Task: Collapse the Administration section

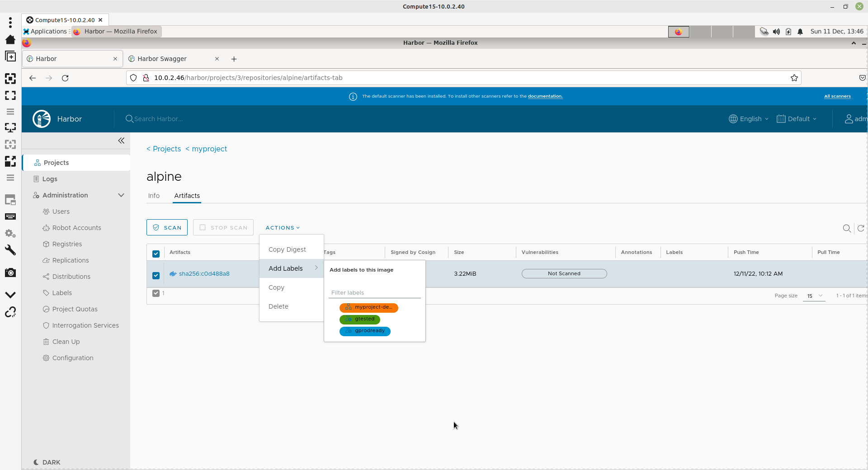Action: [121, 195]
